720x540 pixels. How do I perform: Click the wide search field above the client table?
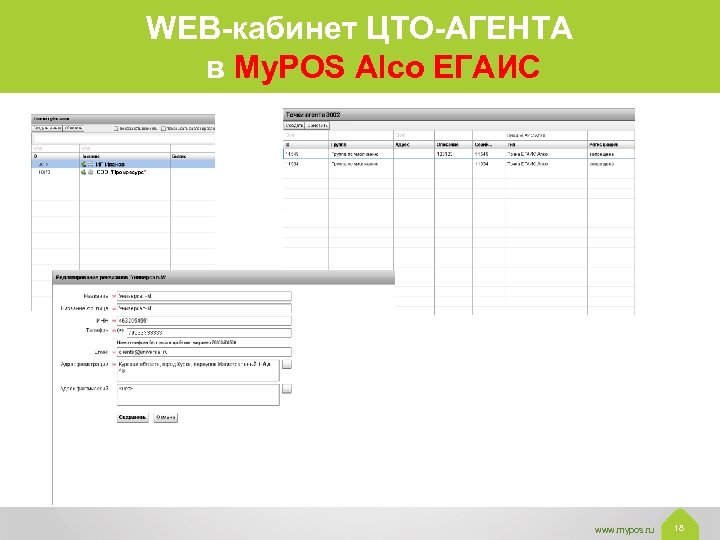click(123, 138)
